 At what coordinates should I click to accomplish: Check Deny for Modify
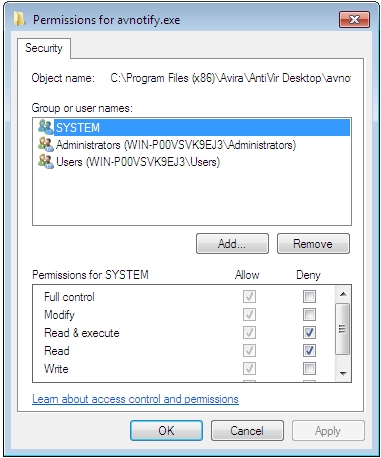(x=309, y=314)
